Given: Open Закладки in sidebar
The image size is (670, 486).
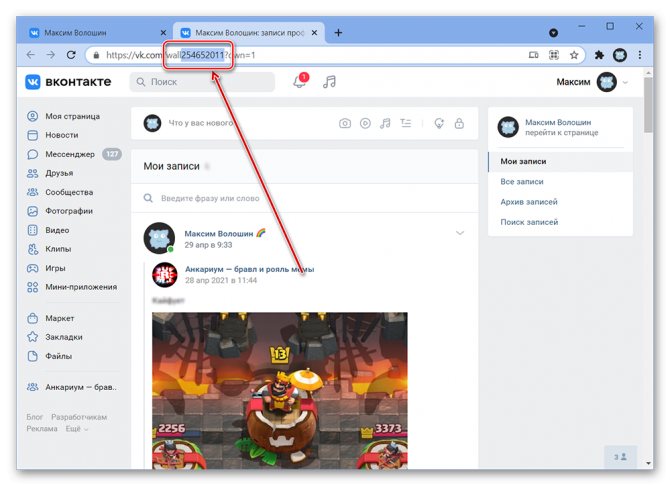Looking at the screenshot, I should click(55, 337).
